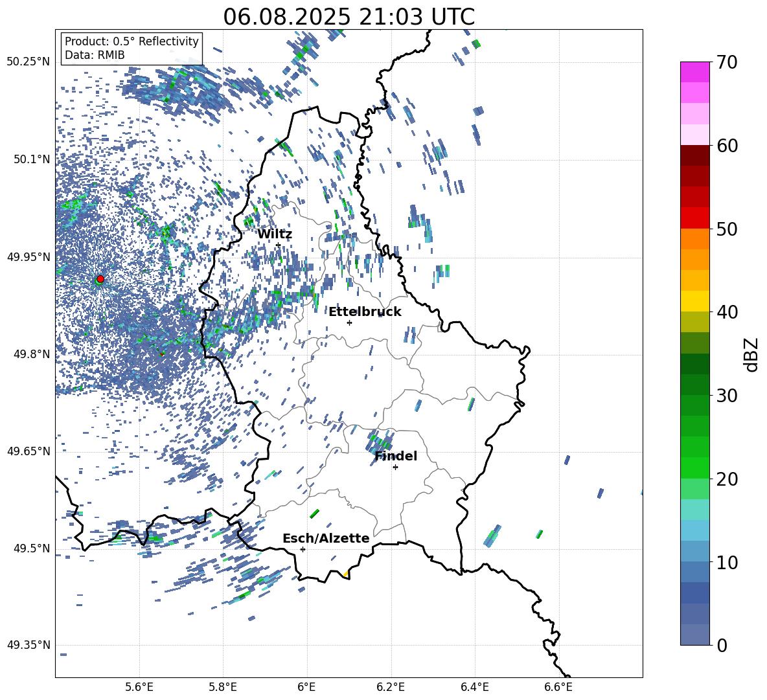
Task: Click the 'Data: RMIB' text
Action: pyautogui.click(x=95, y=55)
